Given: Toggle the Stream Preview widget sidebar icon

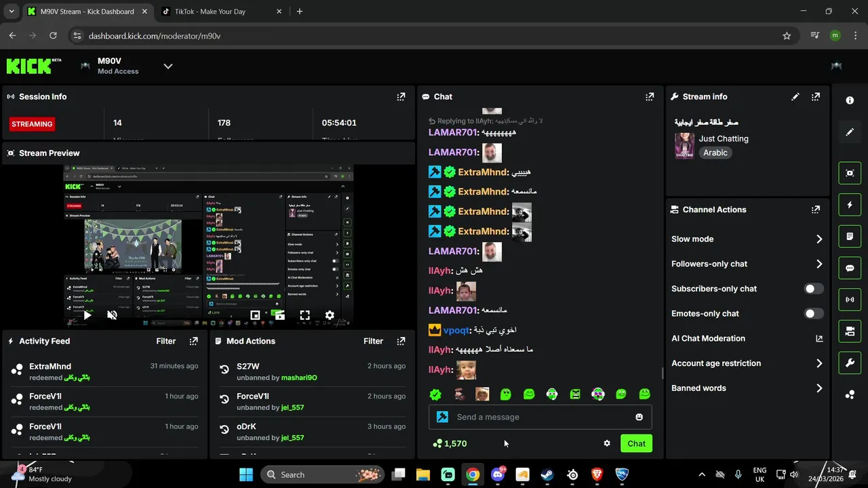Looking at the screenshot, I should pos(850,173).
